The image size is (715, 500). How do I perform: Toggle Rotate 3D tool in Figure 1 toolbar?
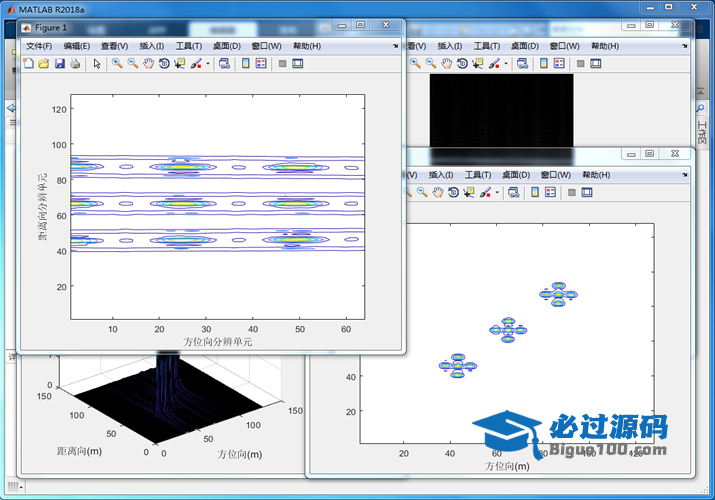pyautogui.click(x=164, y=63)
